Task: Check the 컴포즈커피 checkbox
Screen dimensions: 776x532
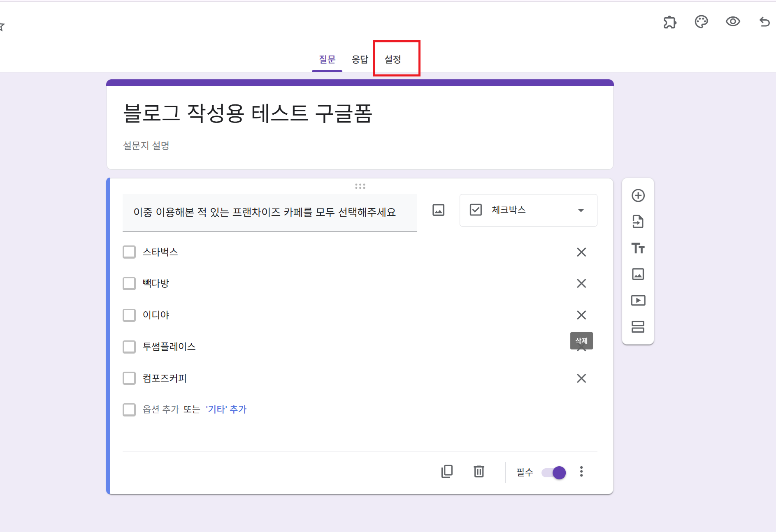Action: click(x=129, y=378)
